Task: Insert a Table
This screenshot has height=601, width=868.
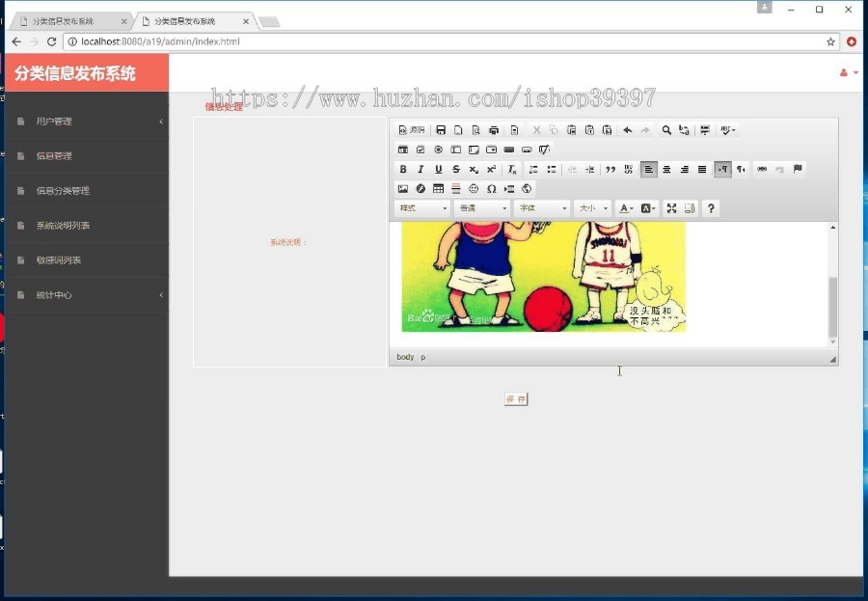Action: (439, 189)
